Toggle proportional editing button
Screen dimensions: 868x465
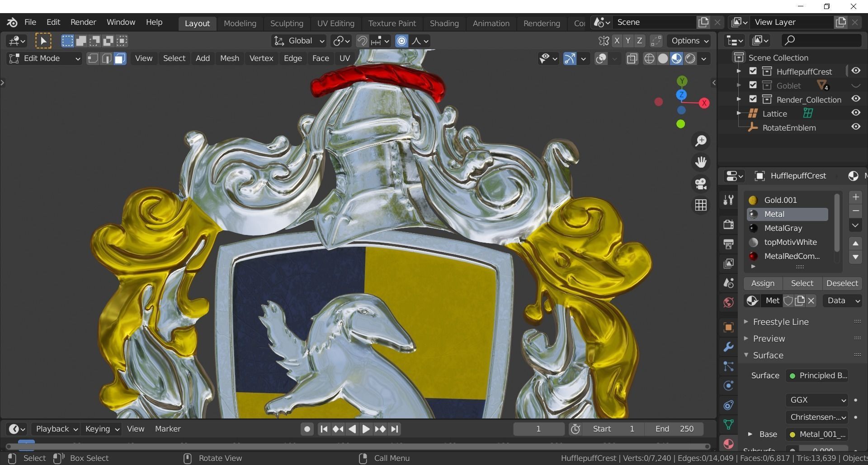pyautogui.click(x=401, y=41)
